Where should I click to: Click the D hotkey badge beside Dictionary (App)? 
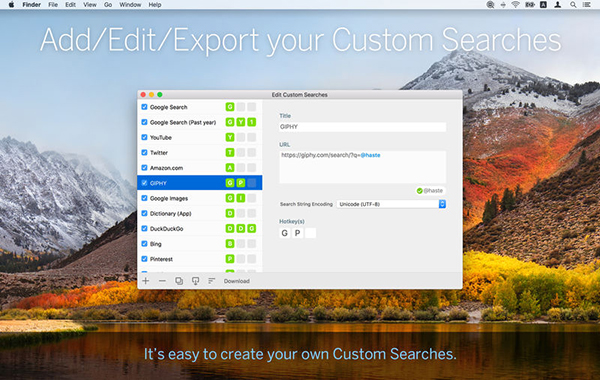coord(230,213)
